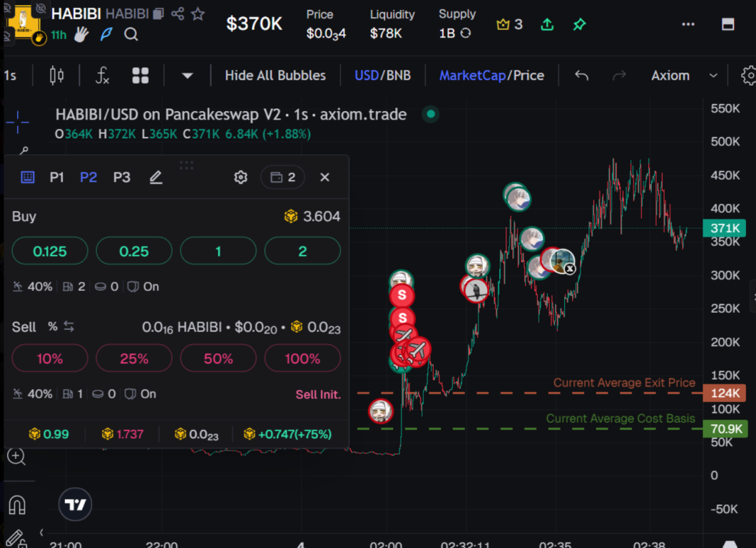Sell 10% of holdings
The height and width of the screenshot is (548, 756).
pos(50,358)
